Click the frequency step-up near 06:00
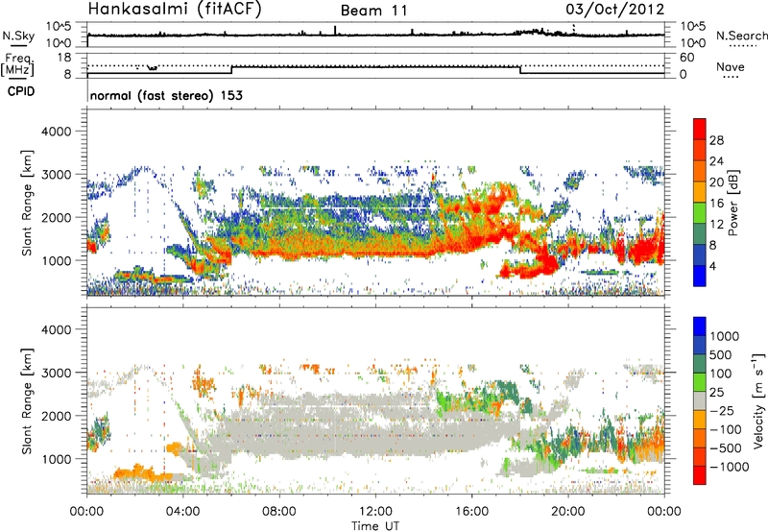768x532 pixels. point(231,70)
